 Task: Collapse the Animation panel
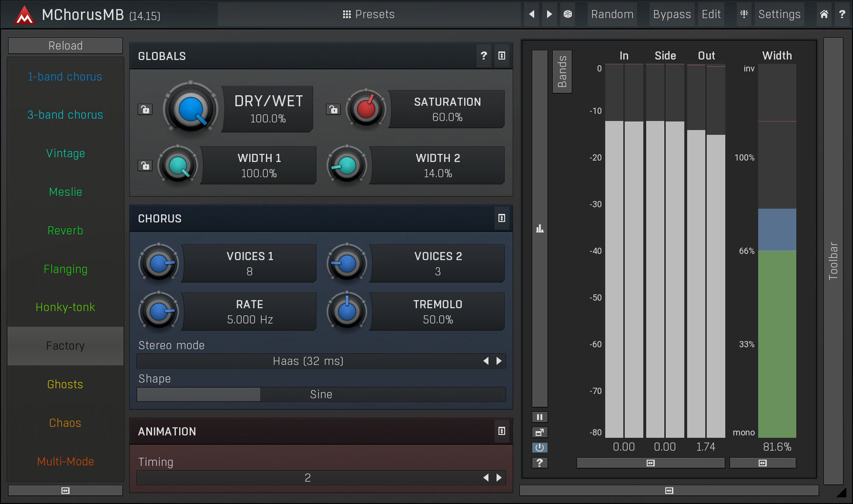click(x=502, y=431)
